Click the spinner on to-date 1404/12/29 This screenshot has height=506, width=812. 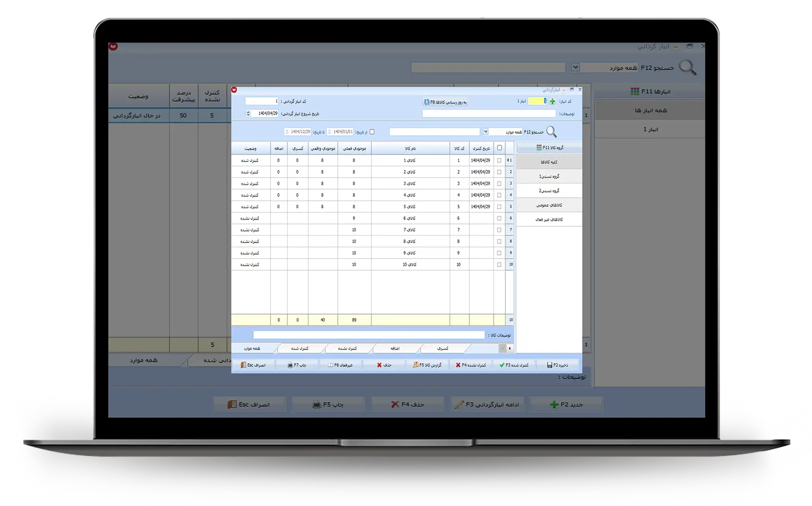(287, 132)
